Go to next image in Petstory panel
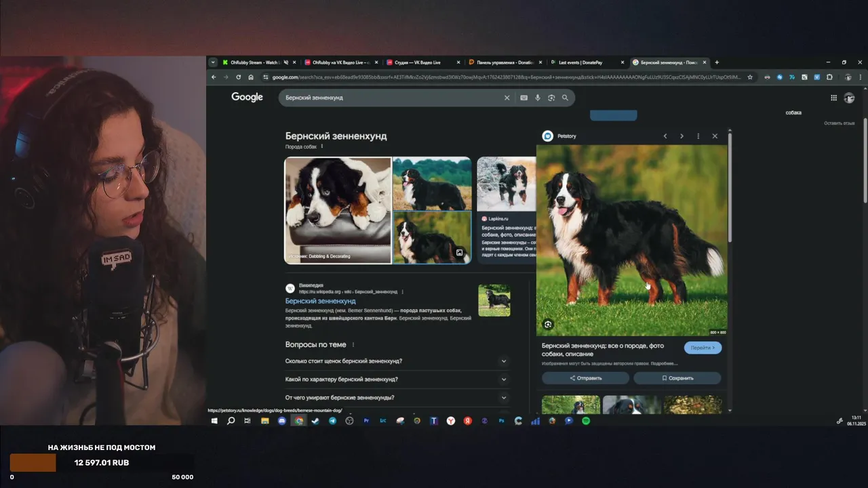Image resolution: width=868 pixels, height=488 pixels. 682,136
